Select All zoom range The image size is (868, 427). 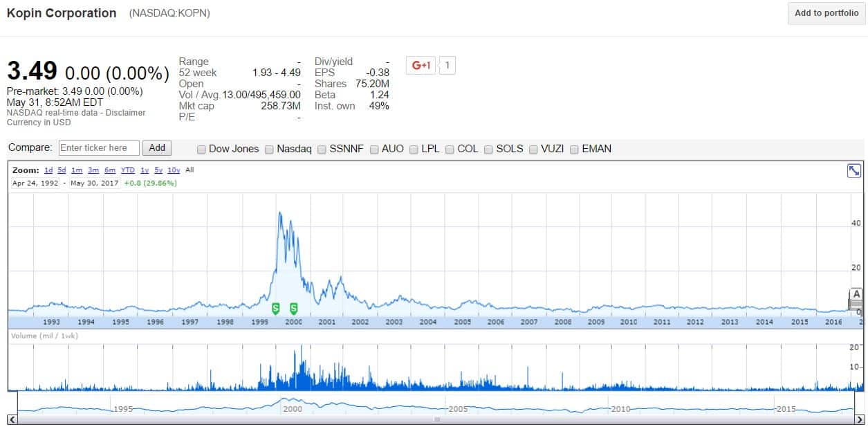tap(190, 170)
